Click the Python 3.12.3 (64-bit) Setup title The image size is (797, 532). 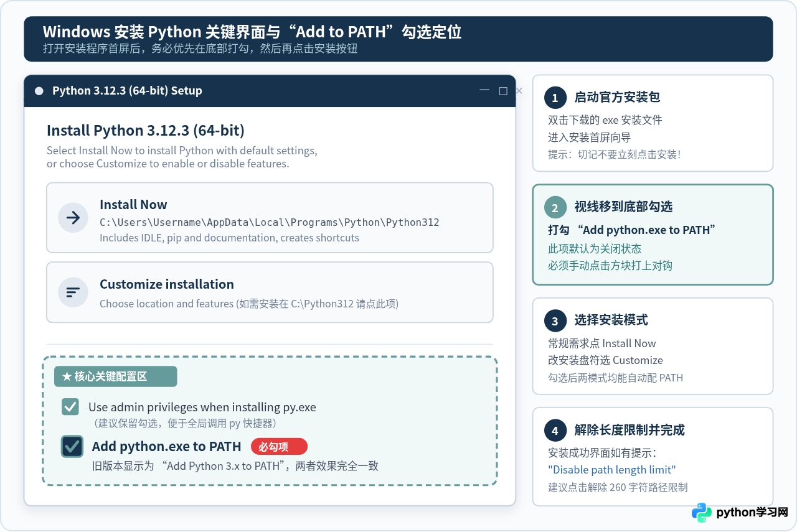(127, 91)
